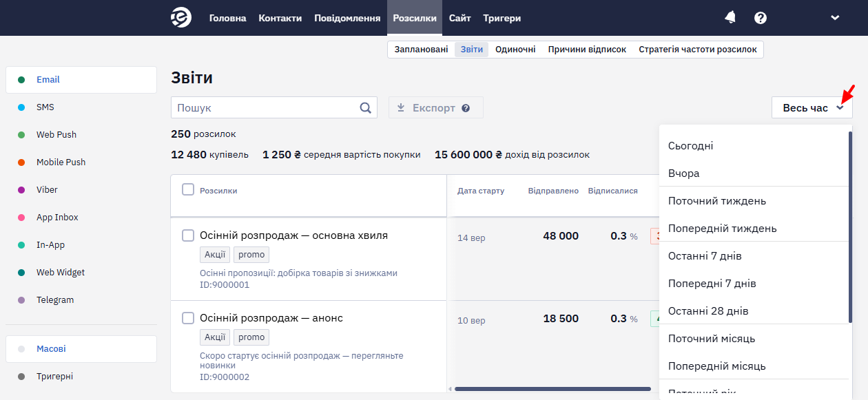
Task: Click the Експорт help info icon
Action: pyautogui.click(x=466, y=108)
